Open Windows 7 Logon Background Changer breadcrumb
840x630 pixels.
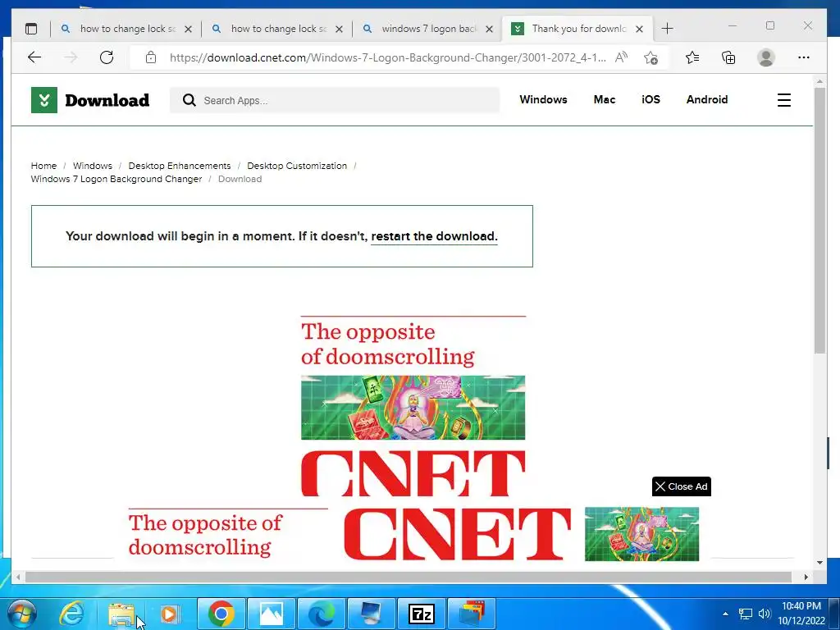(116, 179)
